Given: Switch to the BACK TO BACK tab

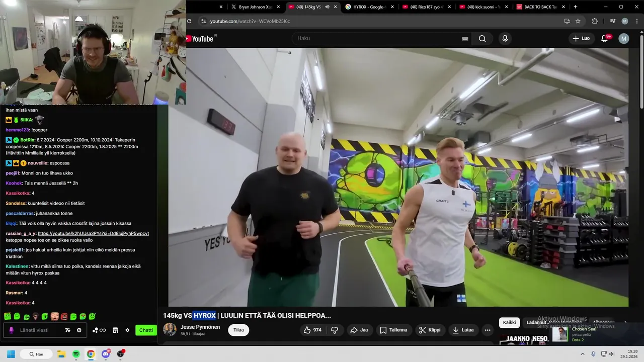Looking at the screenshot, I should [540, 7].
